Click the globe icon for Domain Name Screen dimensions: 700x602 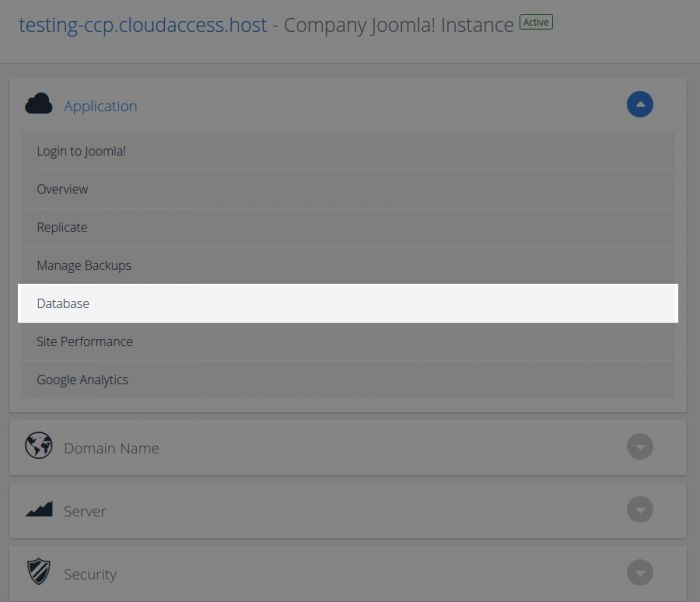click(38, 446)
